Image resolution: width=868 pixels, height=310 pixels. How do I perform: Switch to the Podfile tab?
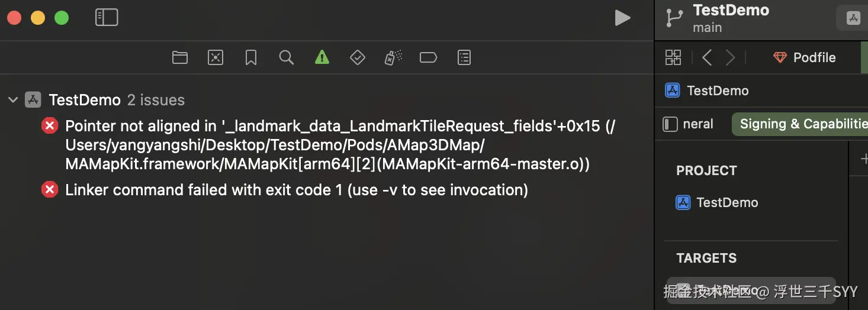pos(805,57)
